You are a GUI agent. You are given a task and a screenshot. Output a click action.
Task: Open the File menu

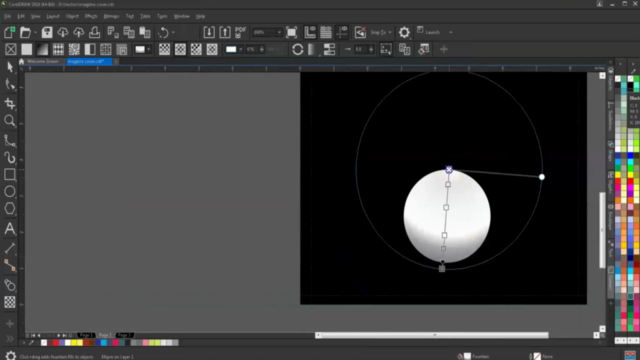[7, 16]
